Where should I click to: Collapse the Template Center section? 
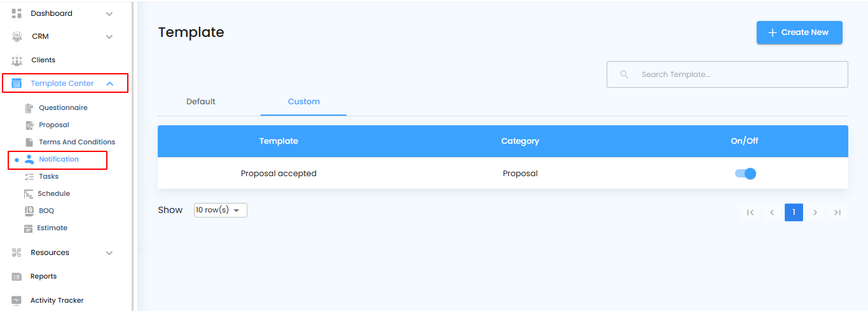pos(109,83)
